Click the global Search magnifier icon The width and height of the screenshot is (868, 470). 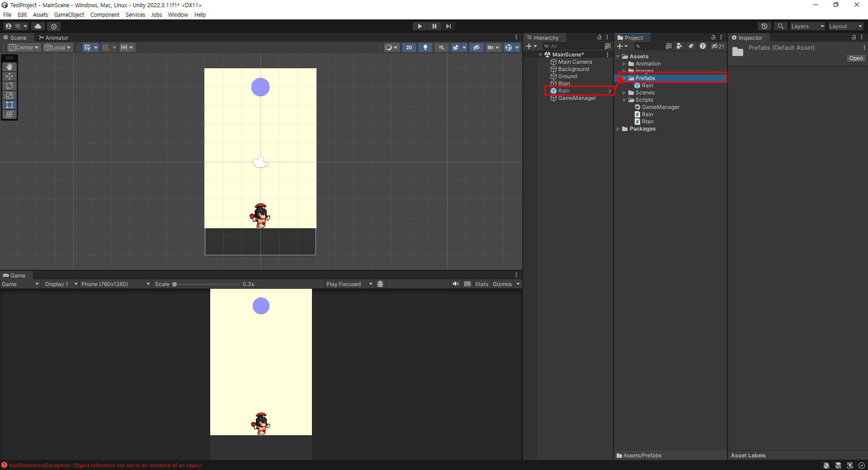click(x=780, y=26)
